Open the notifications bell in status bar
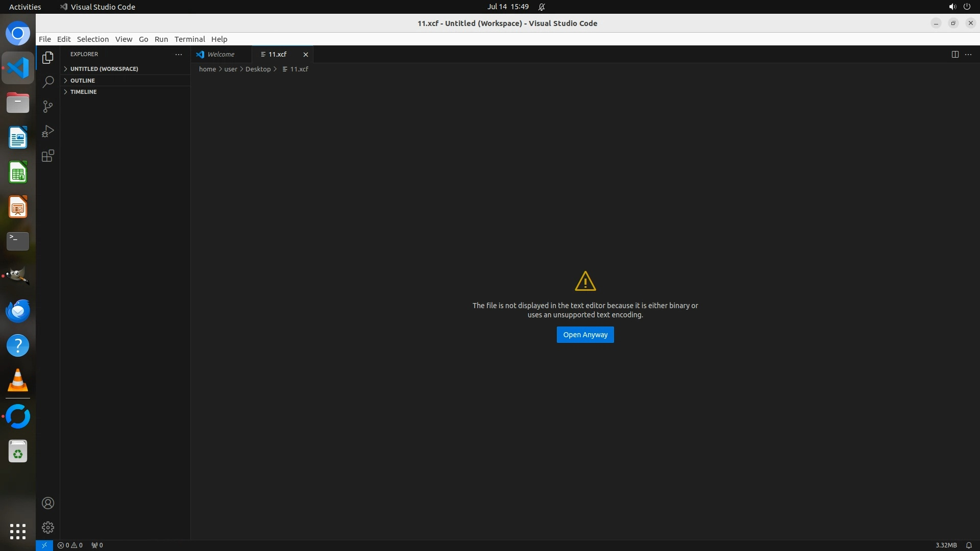980x551 pixels. (x=969, y=545)
